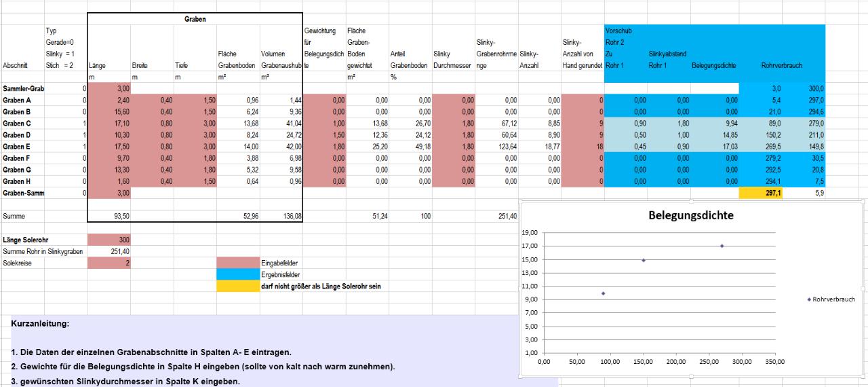Click instruction line 1 about Grabenabschnitte data
Viewport: 868px width, 387px height.
click(151, 352)
